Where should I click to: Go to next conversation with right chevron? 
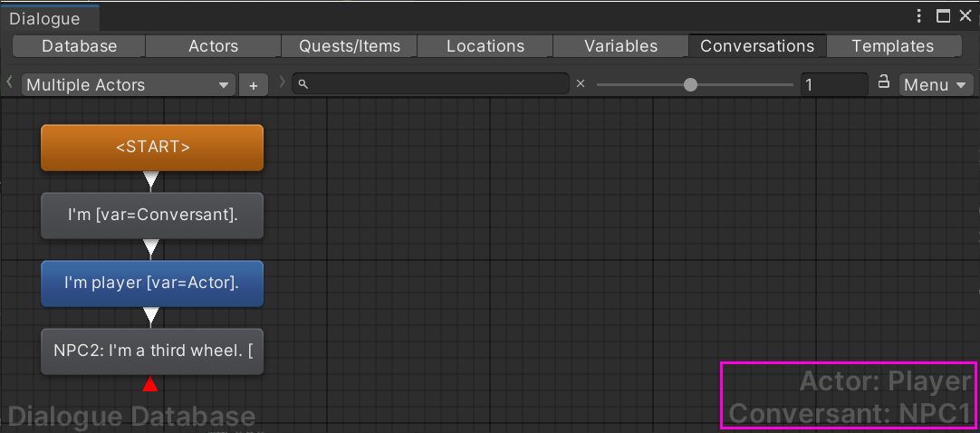pyautogui.click(x=282, y=82)
